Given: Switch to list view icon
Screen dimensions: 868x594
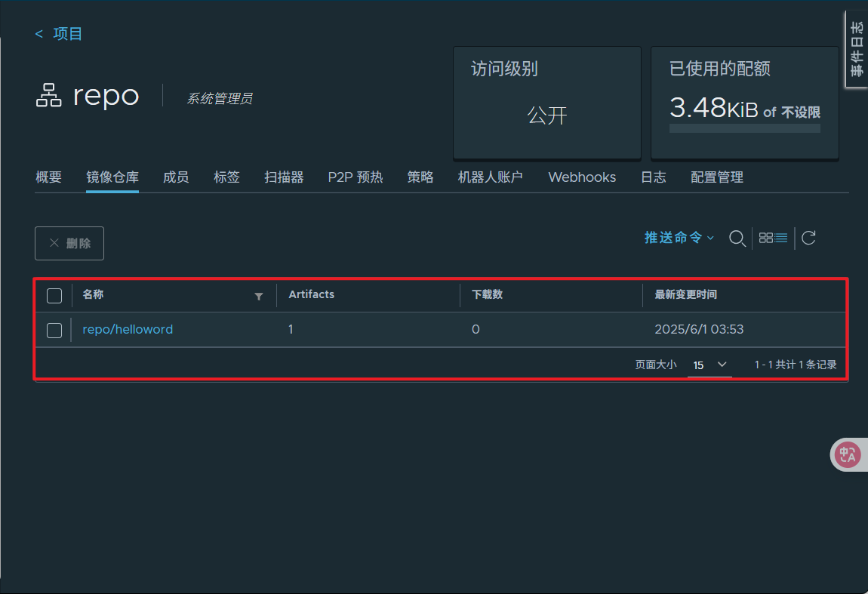Looking at the screenshot, I should coord(781,239).
